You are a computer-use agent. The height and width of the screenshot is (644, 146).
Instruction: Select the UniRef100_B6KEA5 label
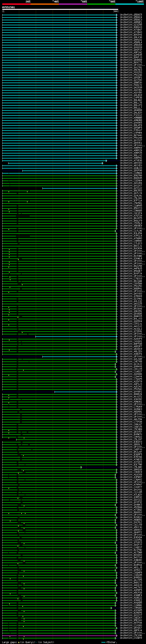pos(131,178)
